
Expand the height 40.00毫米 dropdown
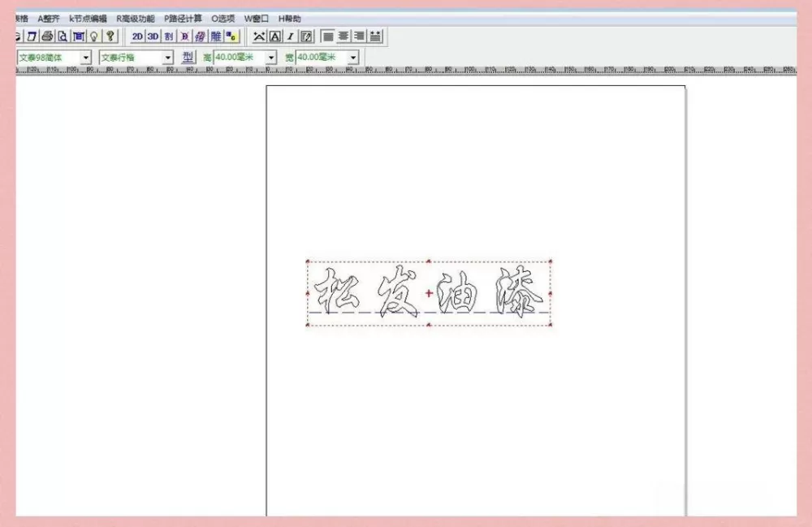coord(271,58)
